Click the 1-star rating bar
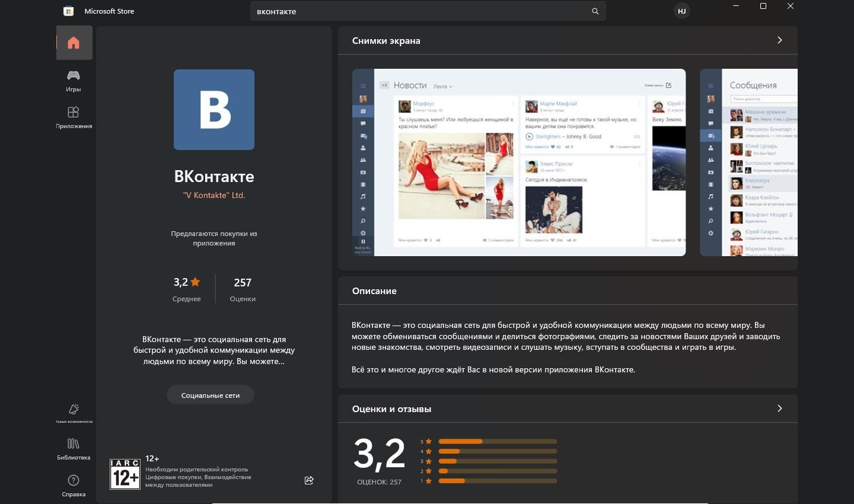 [x=498, y=481]
